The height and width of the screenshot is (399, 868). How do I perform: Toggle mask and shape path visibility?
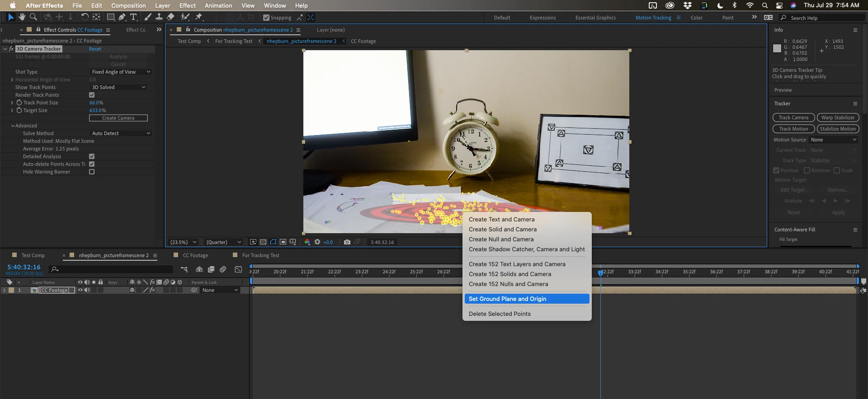(x=273, y=242)
